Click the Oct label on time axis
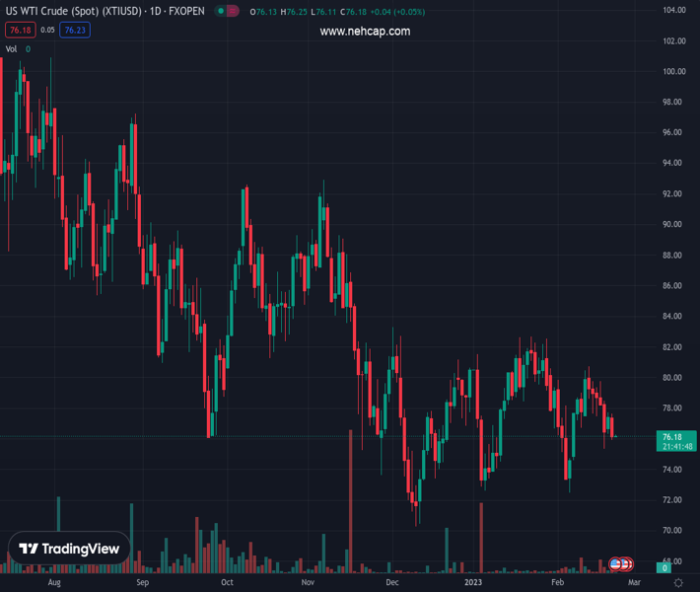The width and height of the screenshot is (700, 592). click(227, 583)
